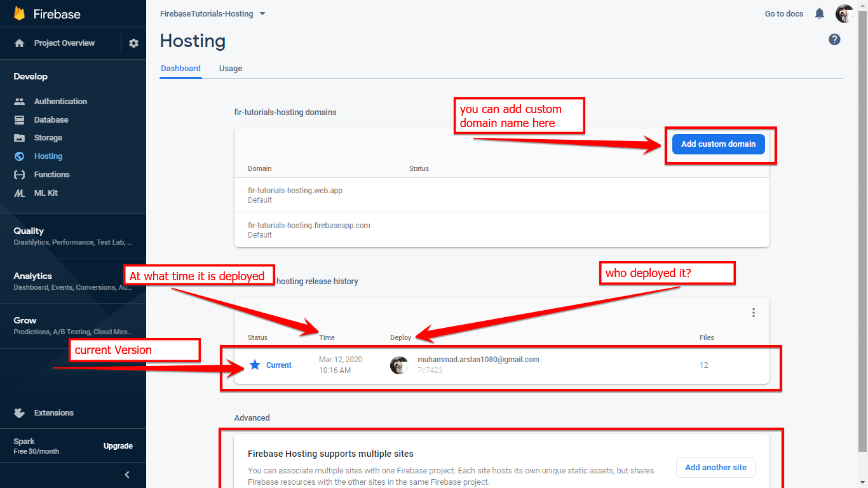Click Add another site button

(x=715, y=468)
